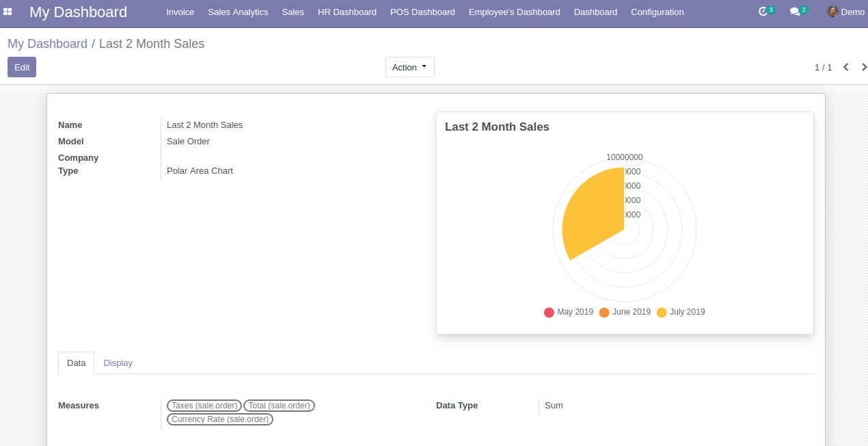Screen dimensions: 868x446
Task: Click the Edit button
Action: click(x=22, y=67)
